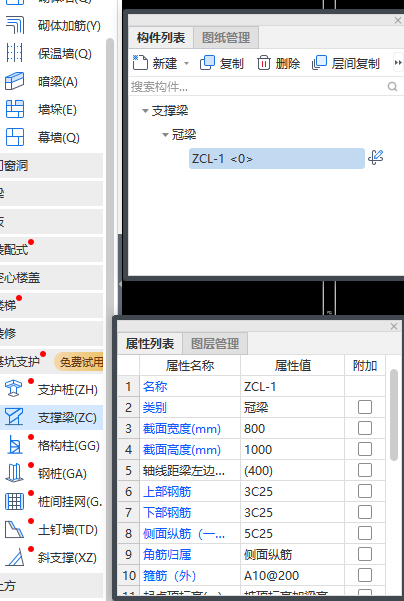404x601 pixels.
Task: Check 附加 box for 下部钢筋 row
Action: click(x=365, y=512)
